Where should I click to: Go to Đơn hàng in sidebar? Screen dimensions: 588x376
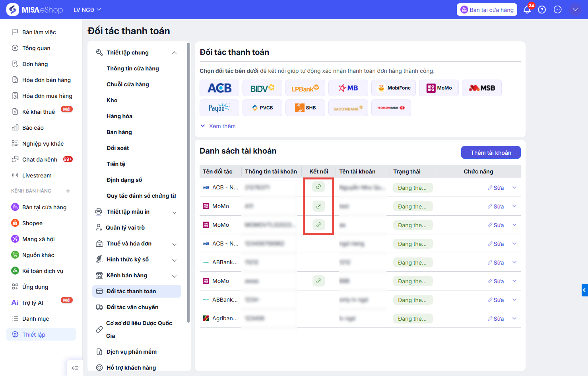(x=35, y=64)
